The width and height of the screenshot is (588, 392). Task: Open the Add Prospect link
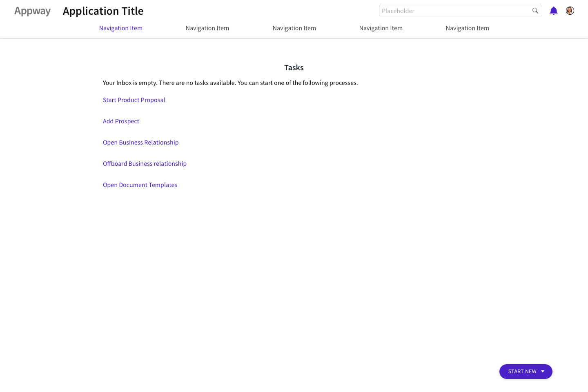(121, 121)
